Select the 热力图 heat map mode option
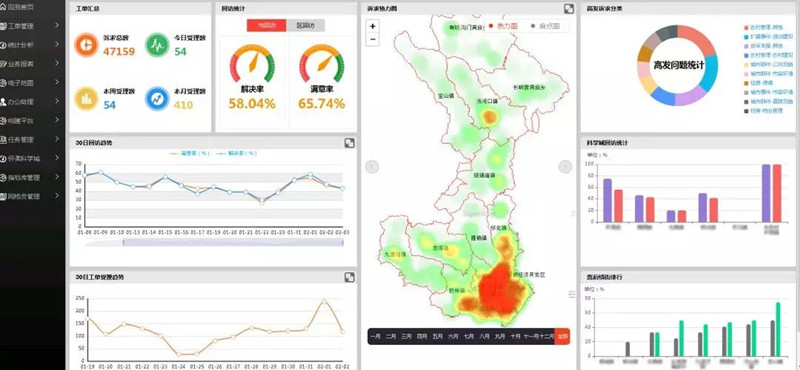 [x=503, y=26]
